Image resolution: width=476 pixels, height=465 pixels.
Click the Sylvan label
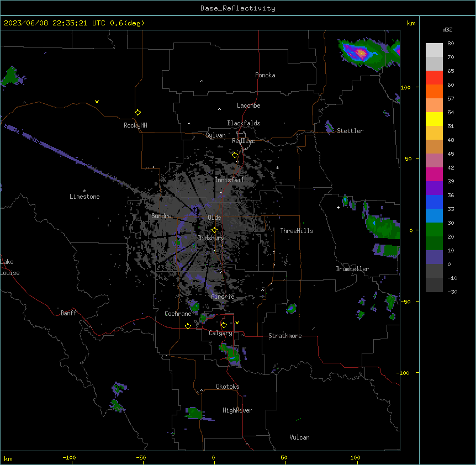(x=215, y=135)
